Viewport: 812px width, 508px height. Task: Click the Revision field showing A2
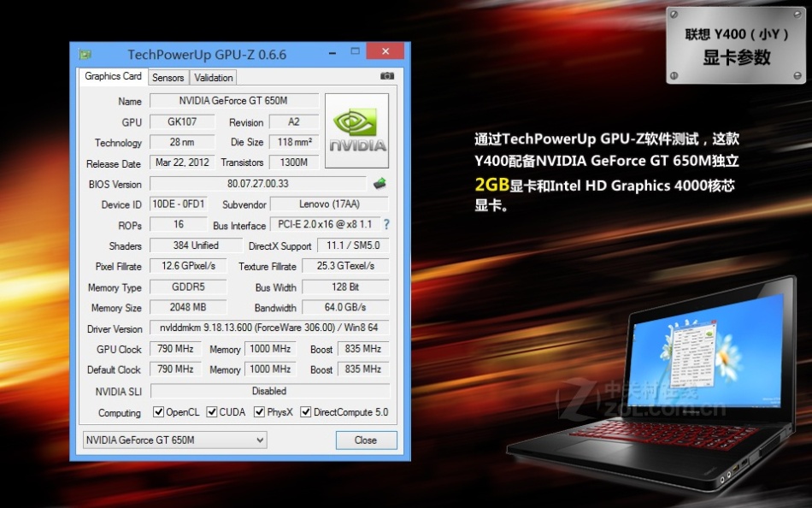click(x=294, y=121)
